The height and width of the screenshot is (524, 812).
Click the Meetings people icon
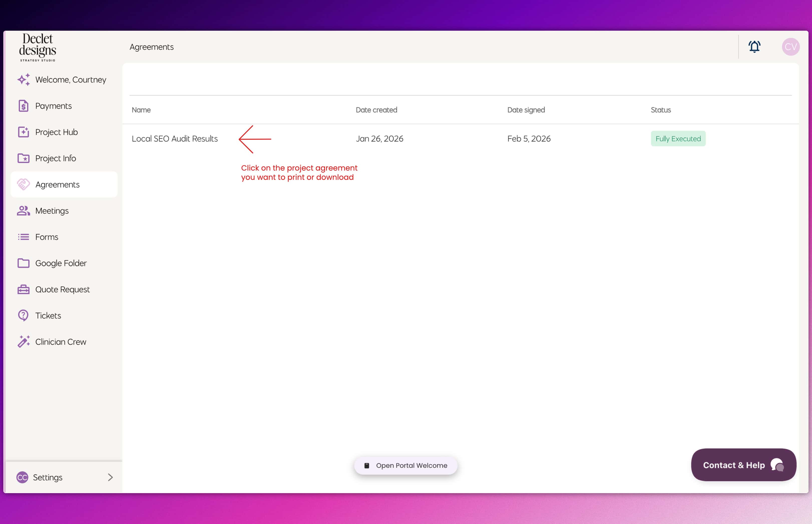click(23, 211)
